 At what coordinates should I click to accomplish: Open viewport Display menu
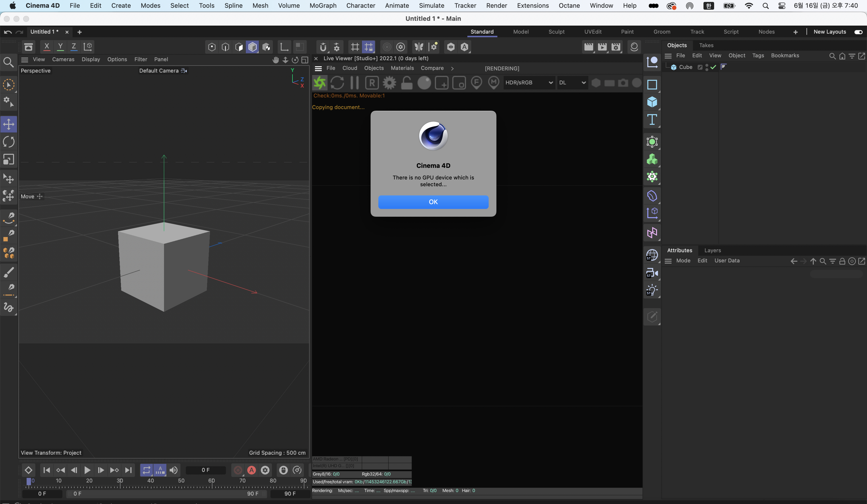point(91,59)
